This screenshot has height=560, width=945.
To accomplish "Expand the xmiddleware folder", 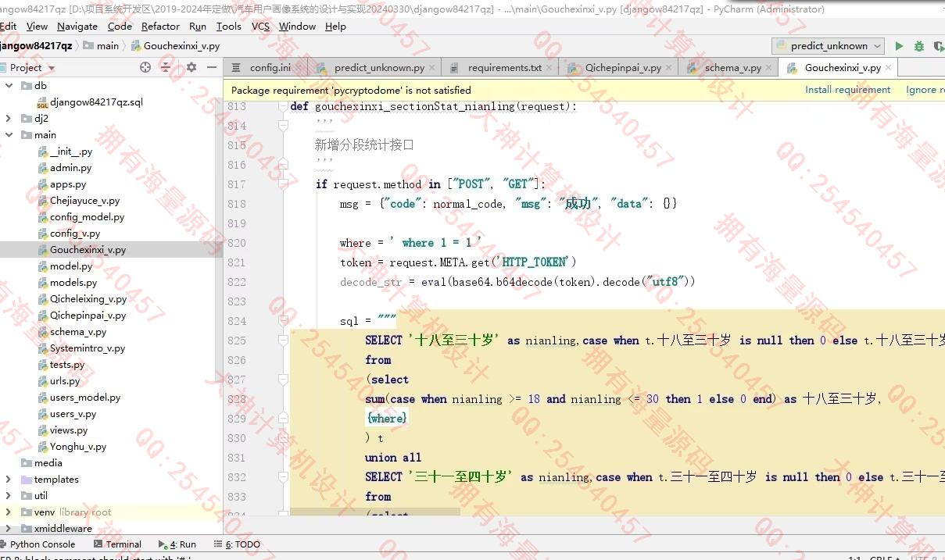I will (x=8, y=529).
